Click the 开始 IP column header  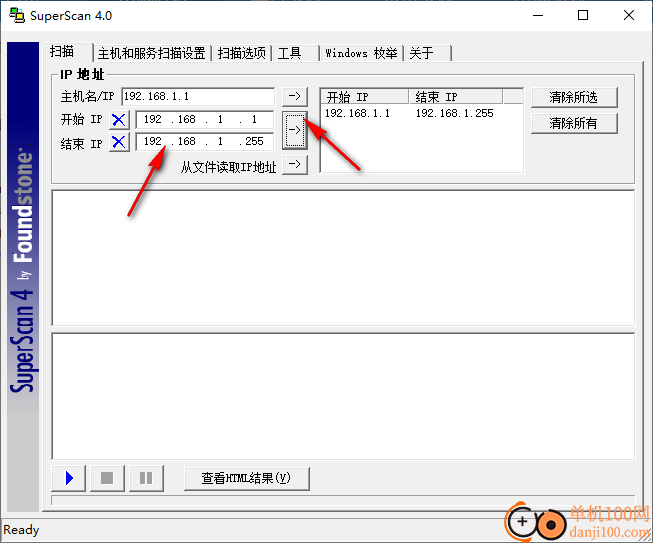click(365, 97)
